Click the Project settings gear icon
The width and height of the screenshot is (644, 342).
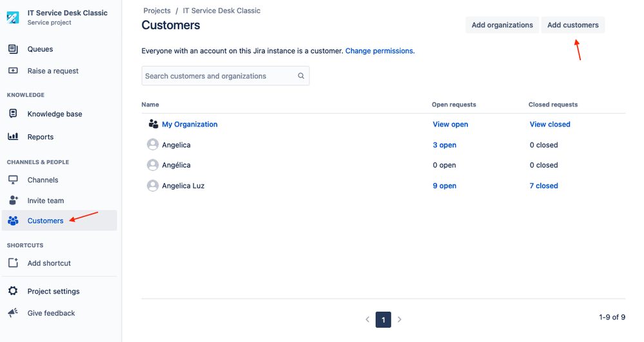(13, 291)
